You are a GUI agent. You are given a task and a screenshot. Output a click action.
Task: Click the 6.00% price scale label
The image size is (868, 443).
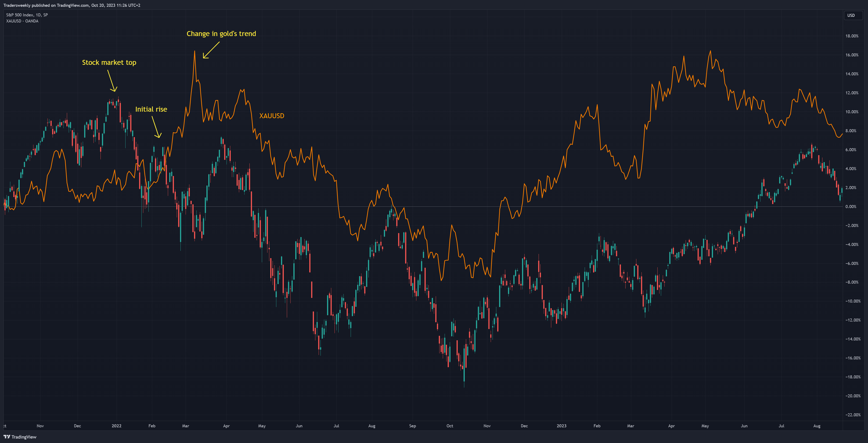[x=851, y=150]
